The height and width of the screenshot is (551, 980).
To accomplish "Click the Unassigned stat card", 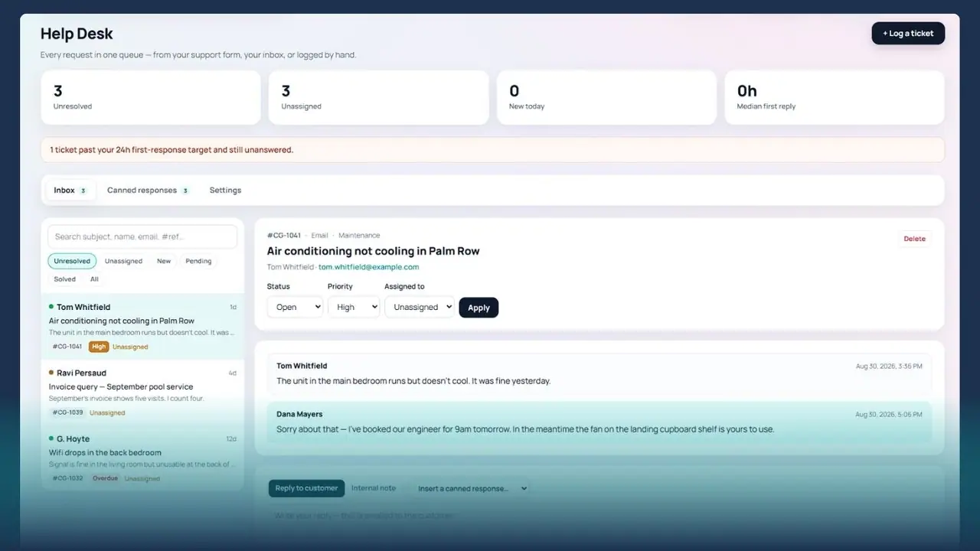I will tap(378, 97).
